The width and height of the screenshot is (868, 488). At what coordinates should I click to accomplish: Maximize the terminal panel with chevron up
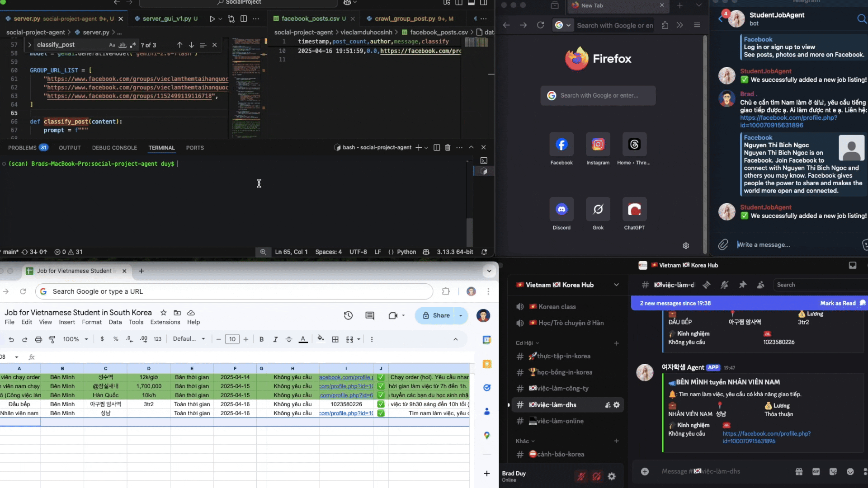[471, 147]
